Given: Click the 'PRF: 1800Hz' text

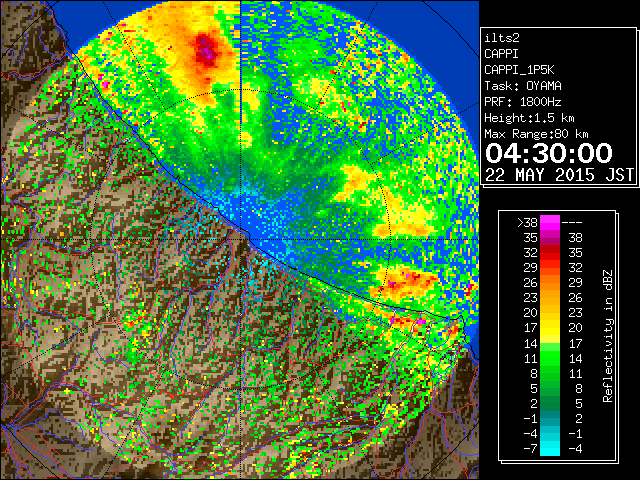Looking at the screenshot, I should click(x=523, y=102).
